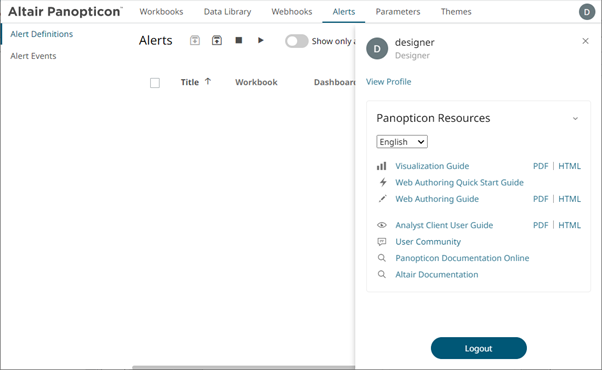The image size is (602, 370).
Task: Select Alert Events in sidebar
Action: tap(33, 56)
